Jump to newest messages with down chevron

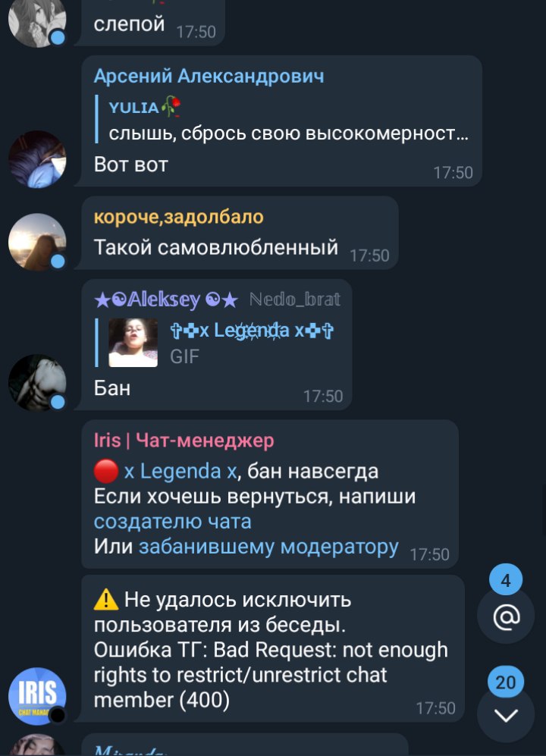(506, 716)
